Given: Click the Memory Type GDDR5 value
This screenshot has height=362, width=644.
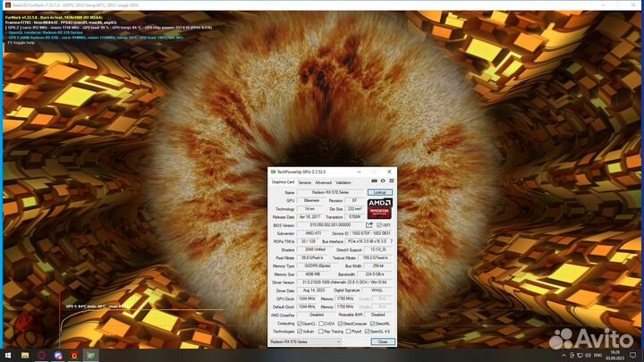Looking at the screenshot, I should point(318,266).
